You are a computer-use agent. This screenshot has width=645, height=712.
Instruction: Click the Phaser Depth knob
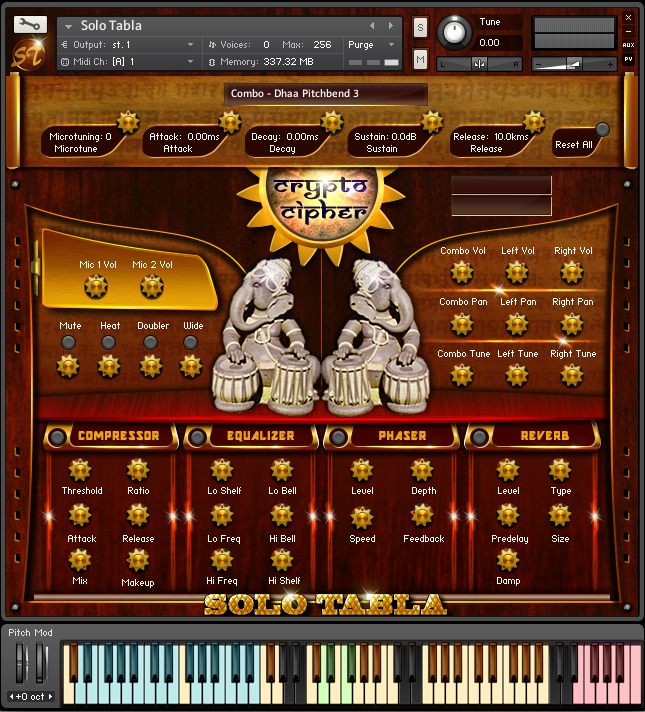point(422,470)
